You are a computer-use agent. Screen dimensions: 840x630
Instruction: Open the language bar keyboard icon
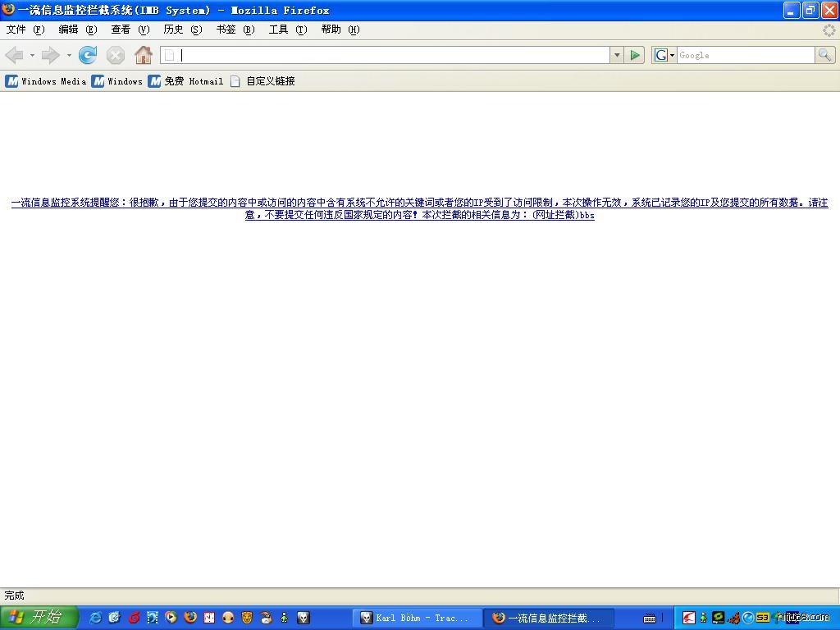(x=650, y=619)
